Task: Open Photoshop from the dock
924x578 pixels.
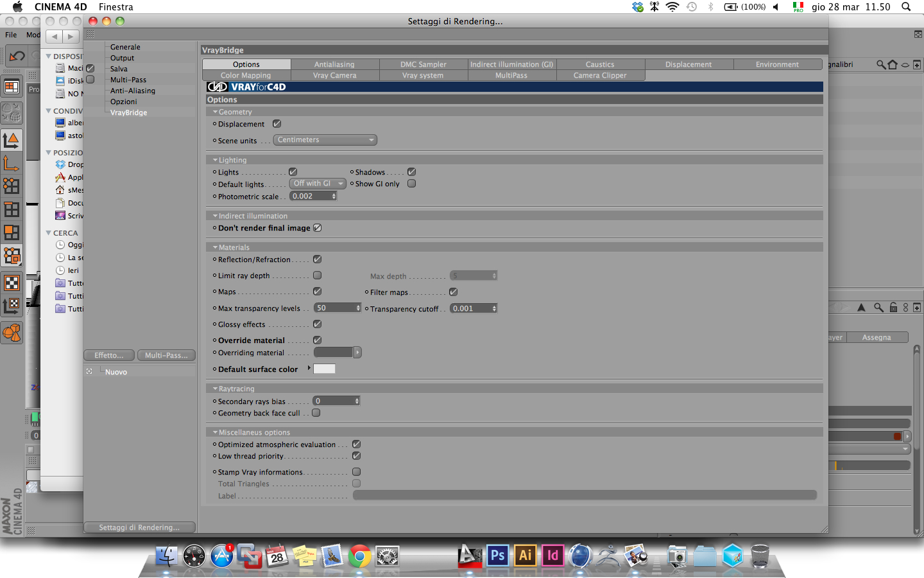Action: [x=497, y=556]
